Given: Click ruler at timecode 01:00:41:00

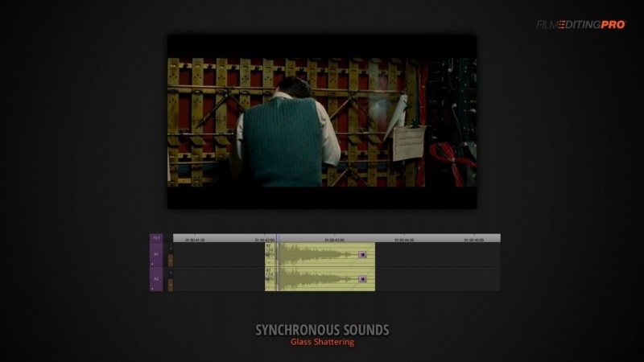Looking at the screenshot, I should pos(195,240).
